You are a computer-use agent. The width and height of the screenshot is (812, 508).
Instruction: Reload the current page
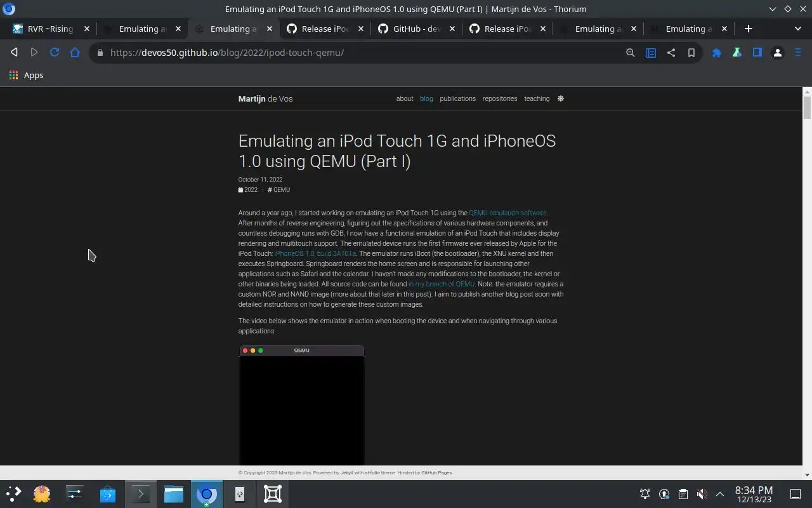[55, 53]
